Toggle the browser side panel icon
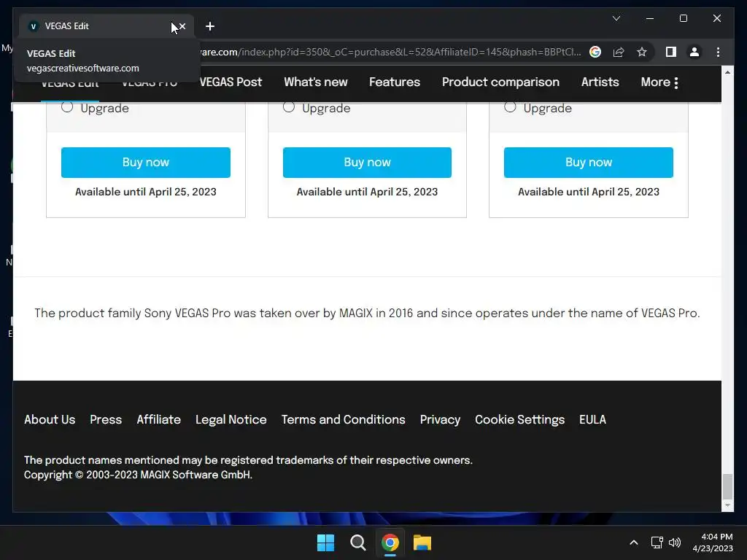The width and height of the screenshot is (747, 560). tap(671, 52)
